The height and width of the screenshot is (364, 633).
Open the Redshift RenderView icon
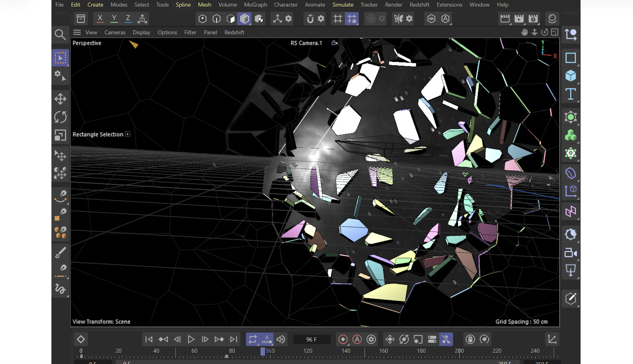click(552, 19)
